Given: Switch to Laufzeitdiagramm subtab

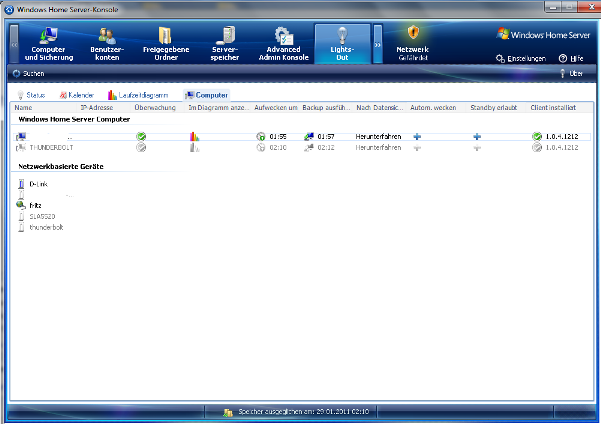Looking at the screenshot, I should pos(138,95).
